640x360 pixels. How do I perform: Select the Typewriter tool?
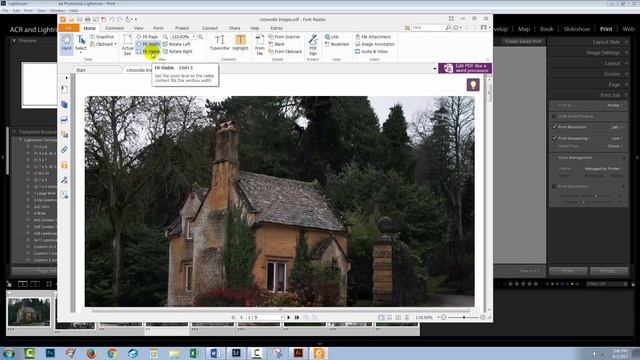220,43
